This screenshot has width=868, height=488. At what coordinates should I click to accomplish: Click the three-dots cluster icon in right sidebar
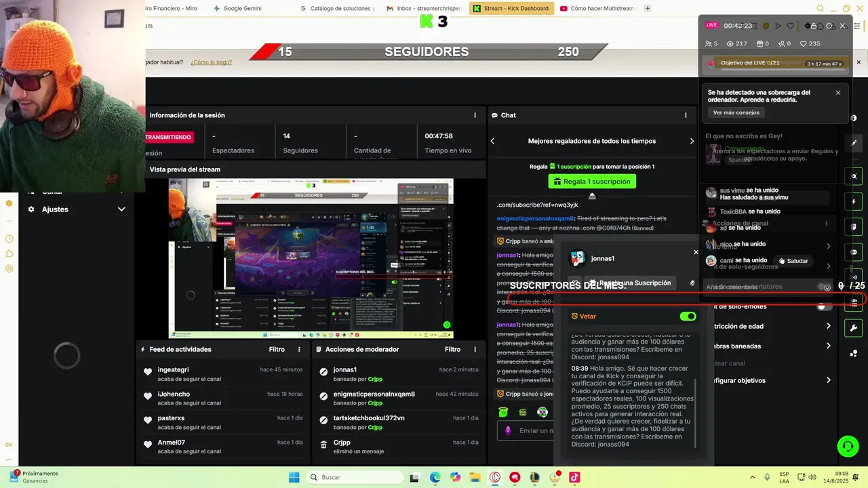click(854, 353)
